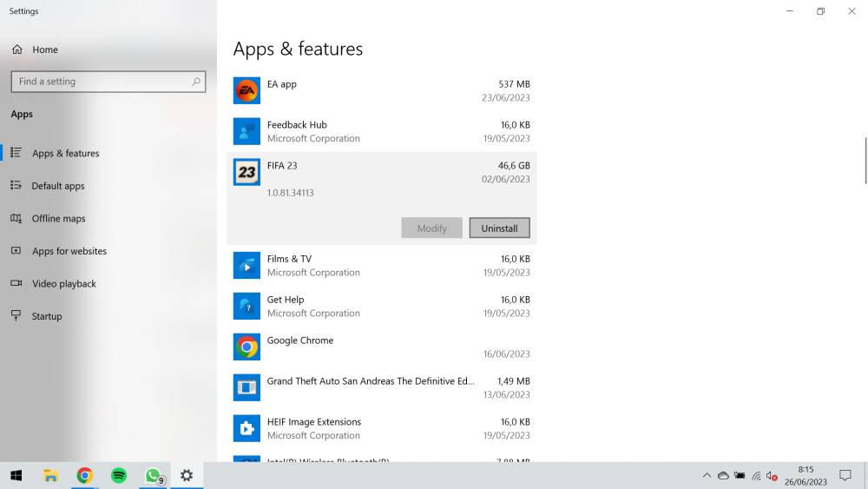Open Chrome from the taskbar
This screenshot has width=868, height=489.
coord(85,476)
